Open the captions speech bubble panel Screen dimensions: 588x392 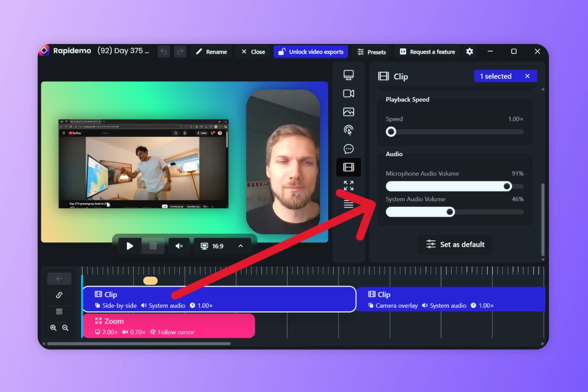(348, 148)
